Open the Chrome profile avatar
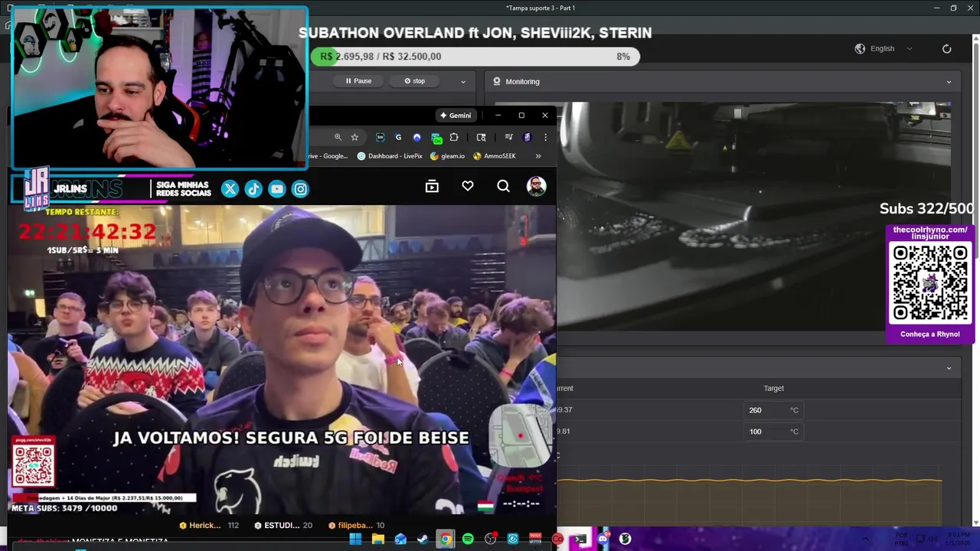This screenshot has width=980, height=551. 527,137
